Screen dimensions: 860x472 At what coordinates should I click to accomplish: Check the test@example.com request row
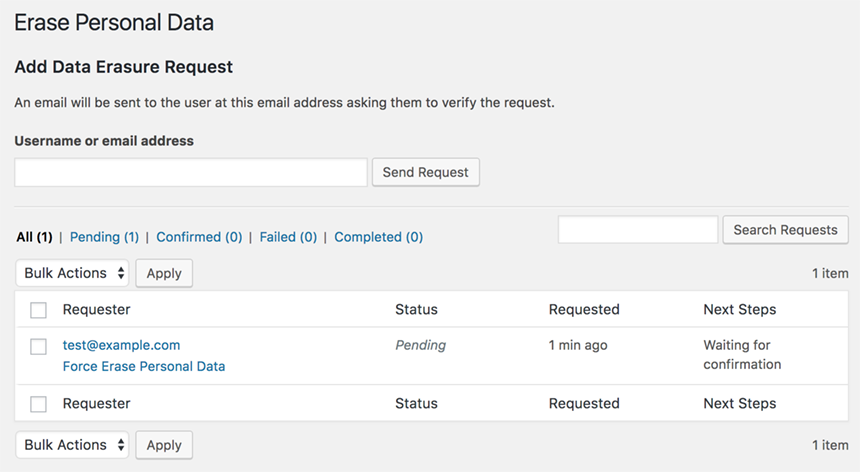(x=38, y=346)
